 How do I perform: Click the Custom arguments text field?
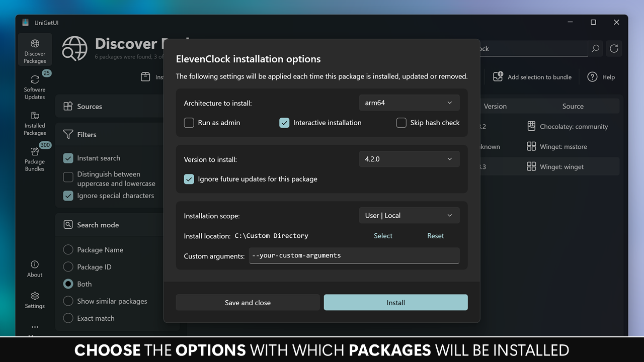(x=354, y=255)
